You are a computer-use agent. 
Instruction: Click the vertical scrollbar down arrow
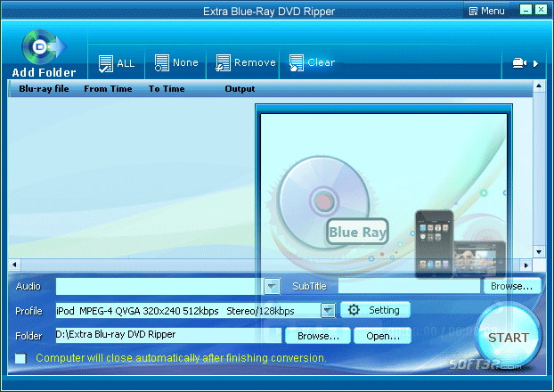pos(539,252)
